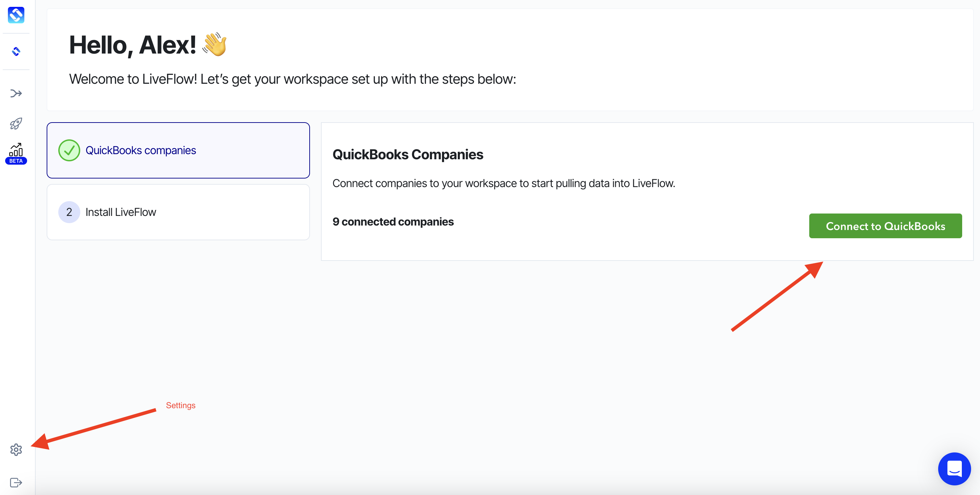This screenshot has height=495, width=980.
Task: Select the "Install LiveFlow" step label
Action: coord(121,212)
